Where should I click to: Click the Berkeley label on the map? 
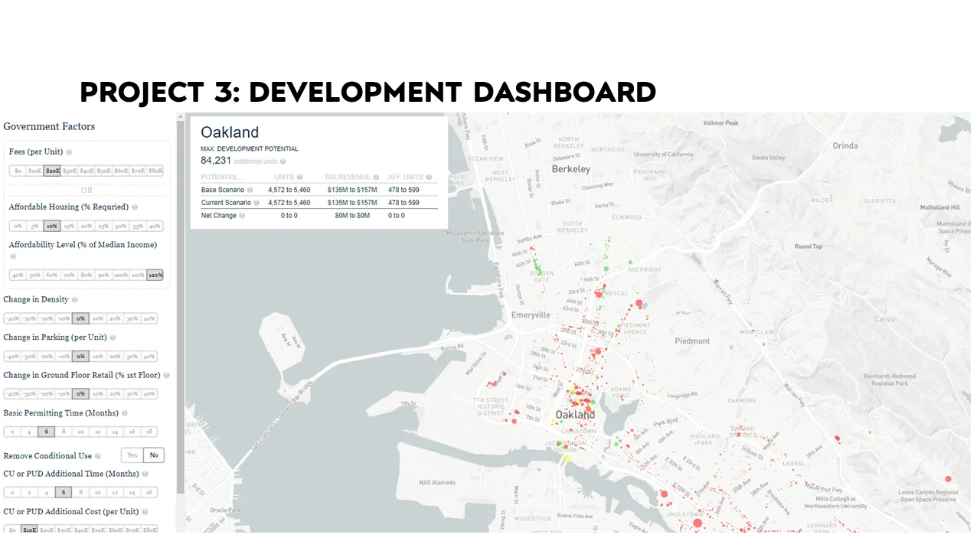point(571,169)
